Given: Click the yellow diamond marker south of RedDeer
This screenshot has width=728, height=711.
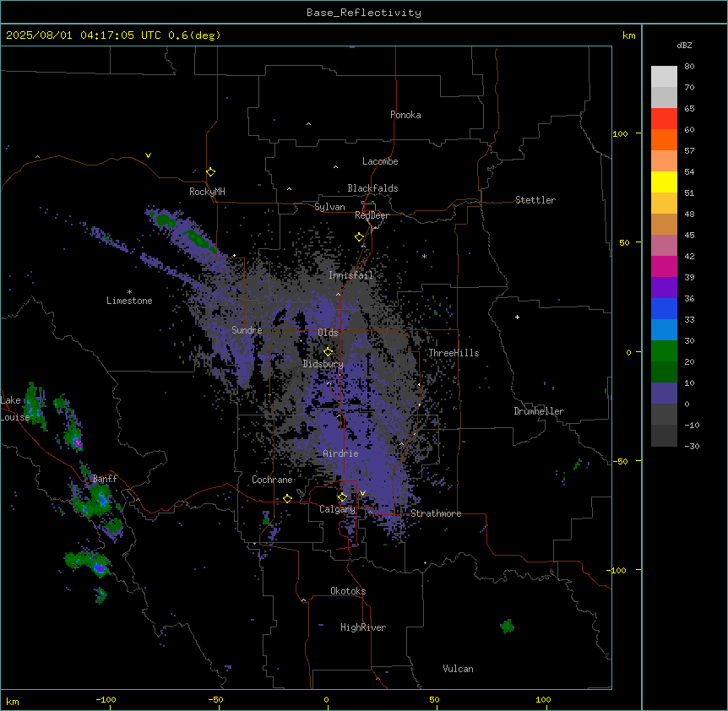Looking at the screenshot, I should 360,237.
